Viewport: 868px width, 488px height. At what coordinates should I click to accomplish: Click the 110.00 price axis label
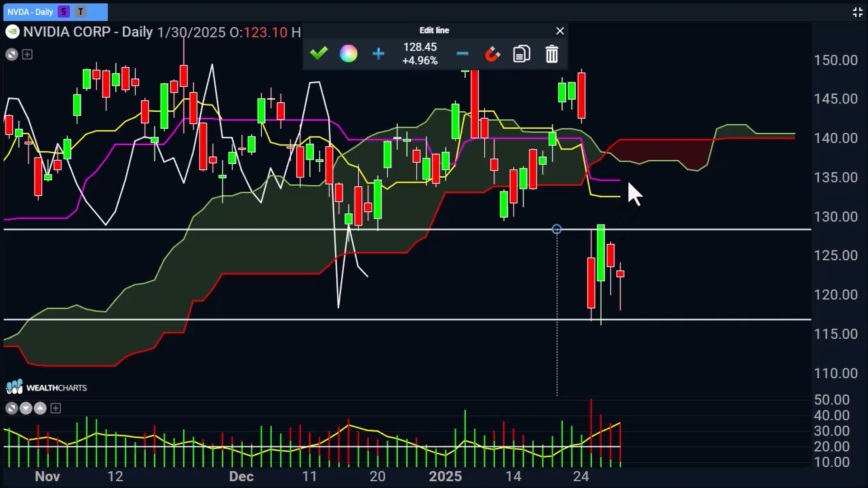click(835, 374)
